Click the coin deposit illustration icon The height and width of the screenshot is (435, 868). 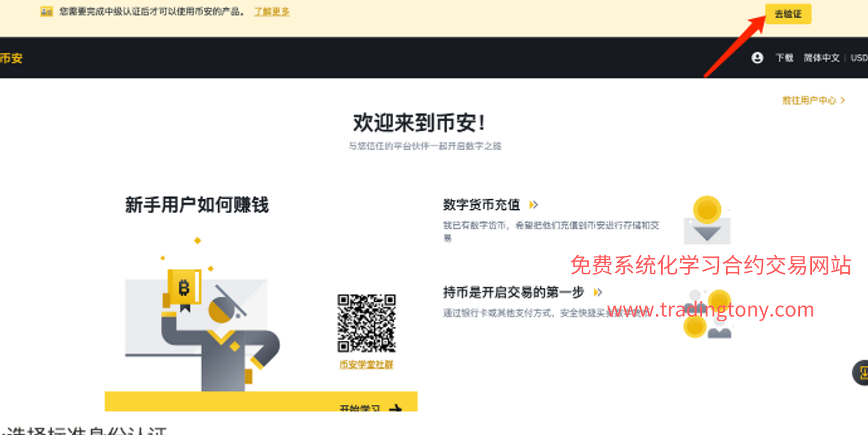[708, 221]
